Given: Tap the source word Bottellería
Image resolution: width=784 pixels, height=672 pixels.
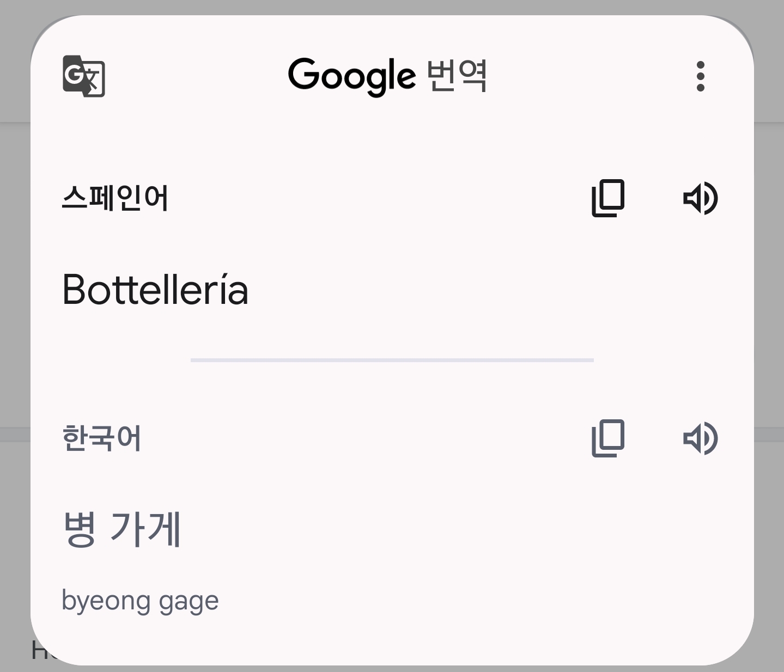Looking at the screenshot, I should tap(155, 289).
